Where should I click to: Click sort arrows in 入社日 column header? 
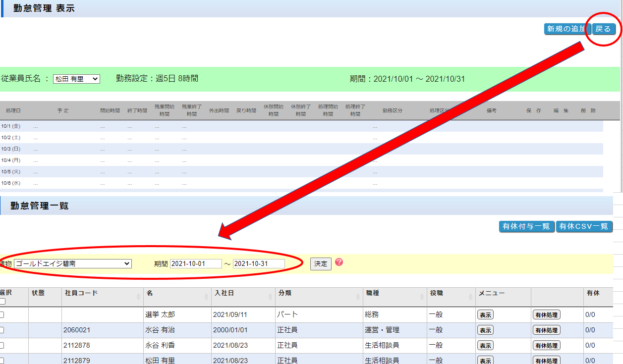[271, 297]
